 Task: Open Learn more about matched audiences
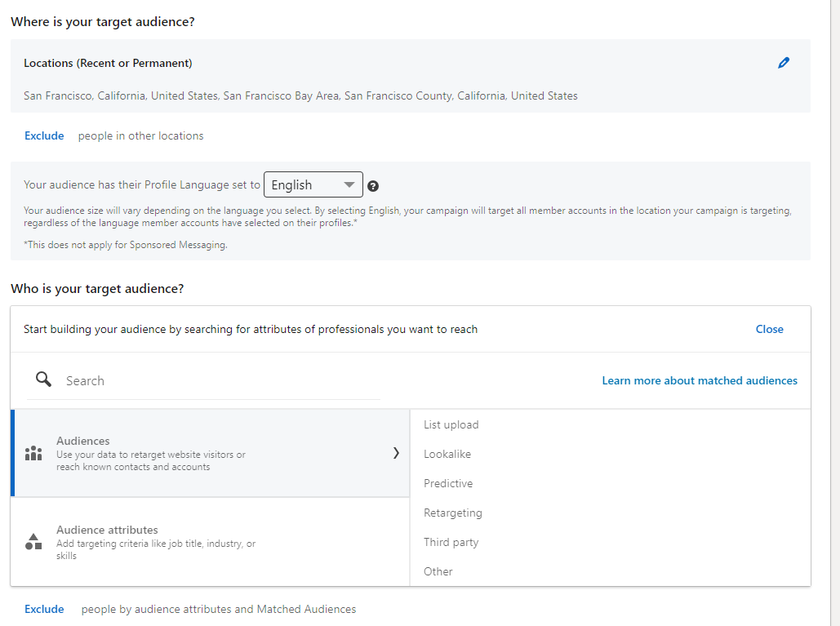point(699,380)
